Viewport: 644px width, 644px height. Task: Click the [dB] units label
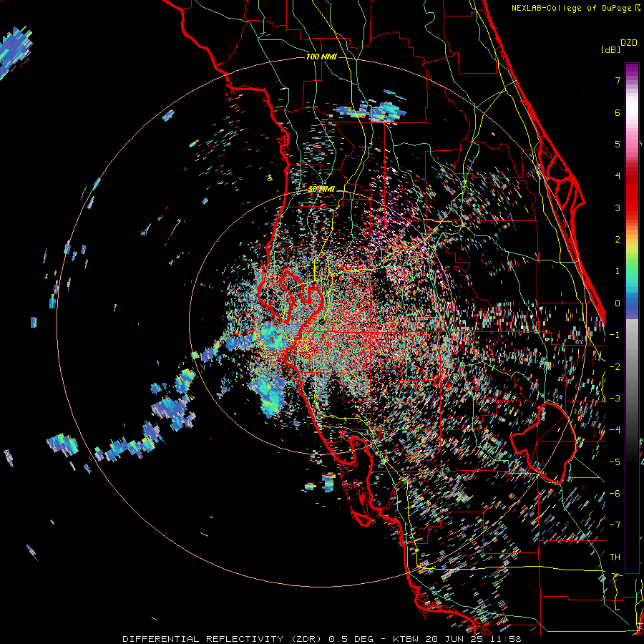[611, 49]
